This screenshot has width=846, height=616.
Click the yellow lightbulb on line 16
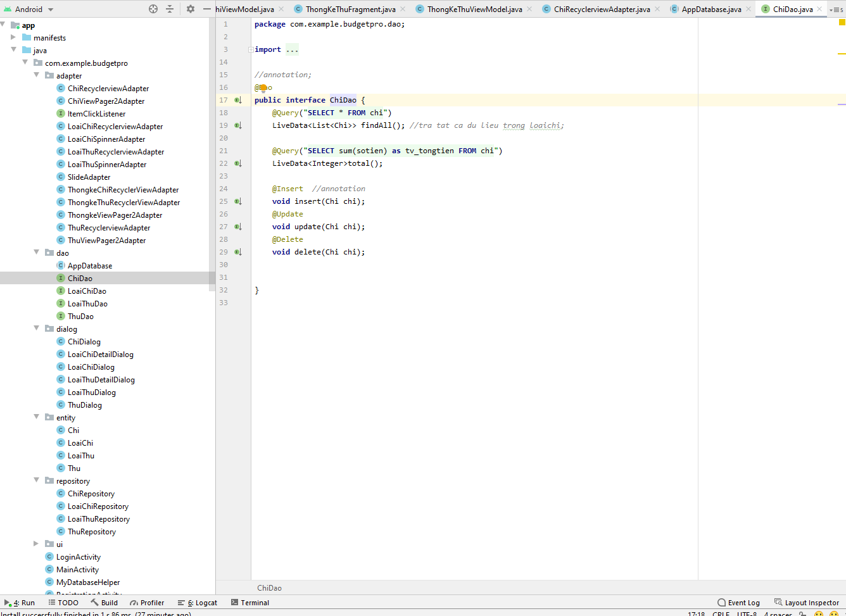click(x=263, y=88)
